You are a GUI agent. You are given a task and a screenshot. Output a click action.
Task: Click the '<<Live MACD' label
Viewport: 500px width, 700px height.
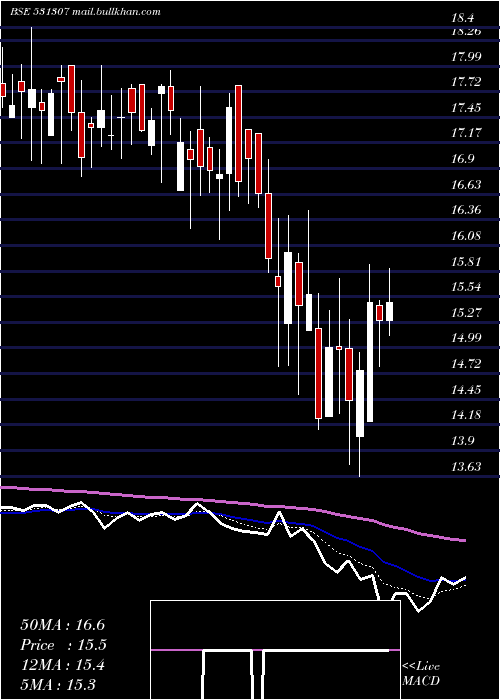(421, 674)
